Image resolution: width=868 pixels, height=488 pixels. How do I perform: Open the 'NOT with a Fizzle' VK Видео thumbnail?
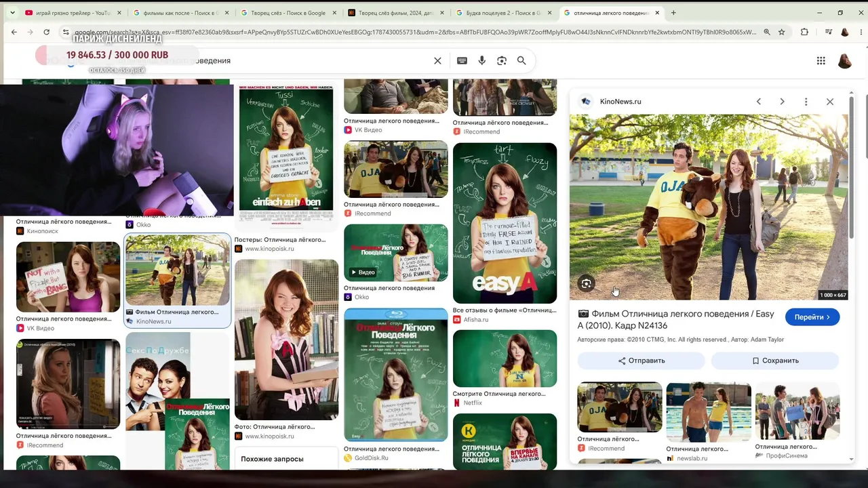(68, 277)
